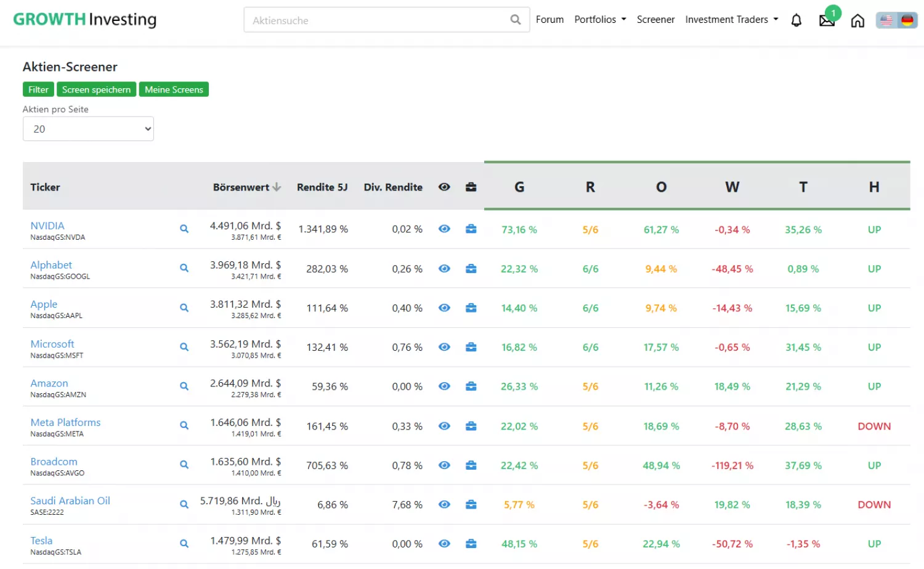Add Alphabet via its briefcase icon

click(471, 268)
